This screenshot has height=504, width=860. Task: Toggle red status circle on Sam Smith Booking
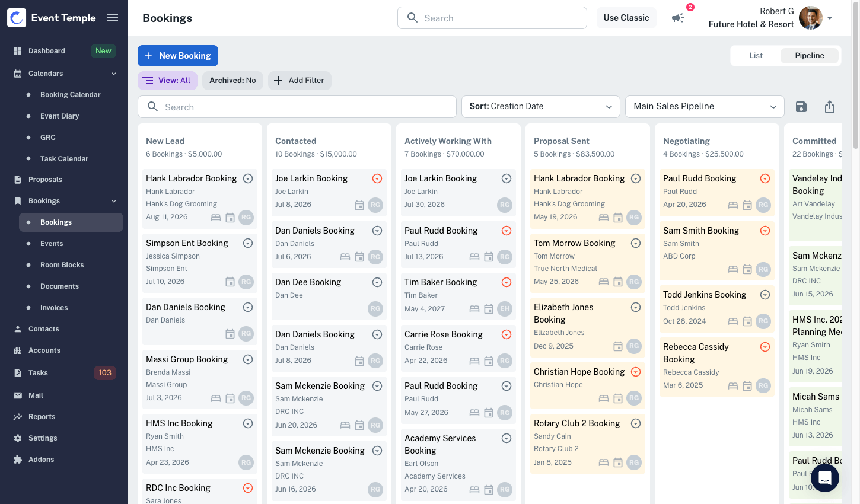[765, 231]
